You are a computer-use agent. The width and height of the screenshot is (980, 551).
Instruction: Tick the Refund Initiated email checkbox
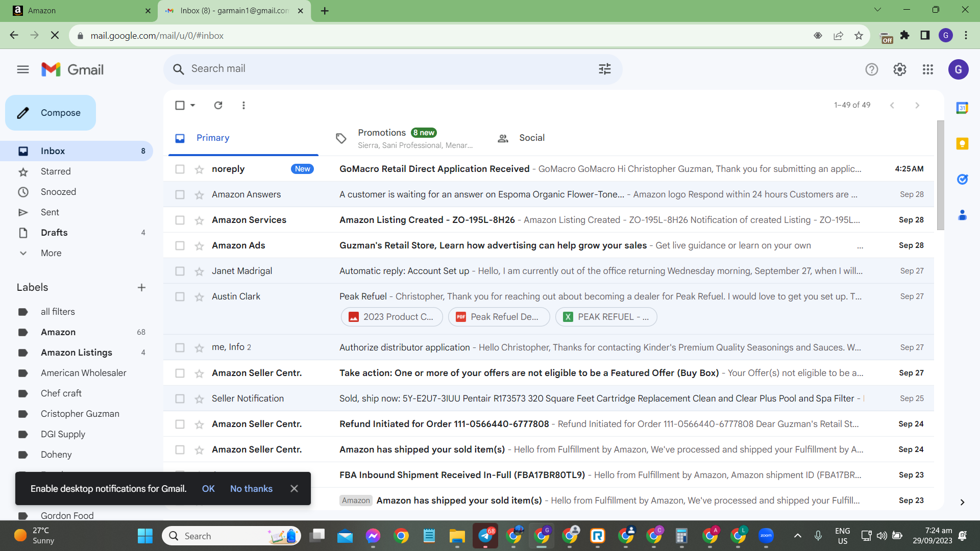pos(180,424)
